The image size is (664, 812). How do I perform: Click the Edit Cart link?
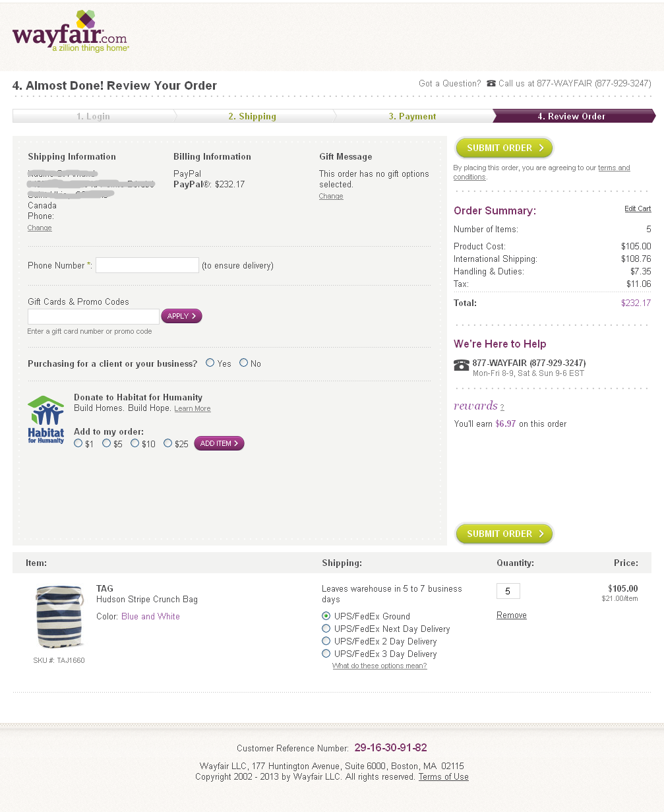click(x=638, y=209)
